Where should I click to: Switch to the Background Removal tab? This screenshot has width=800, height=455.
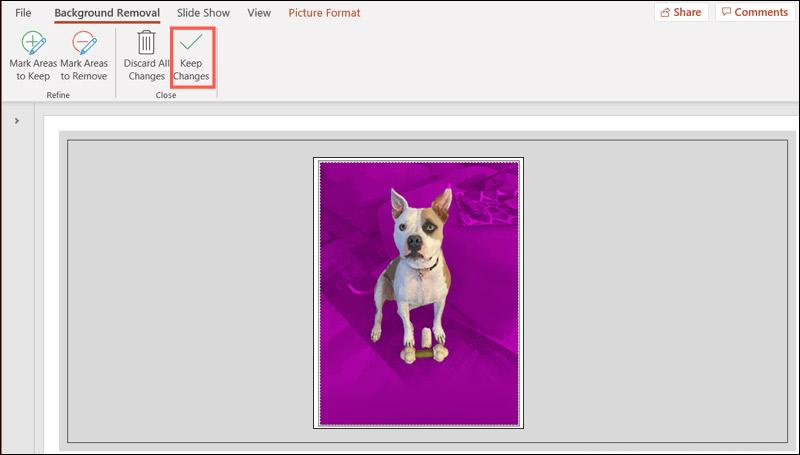pos(107,13)
